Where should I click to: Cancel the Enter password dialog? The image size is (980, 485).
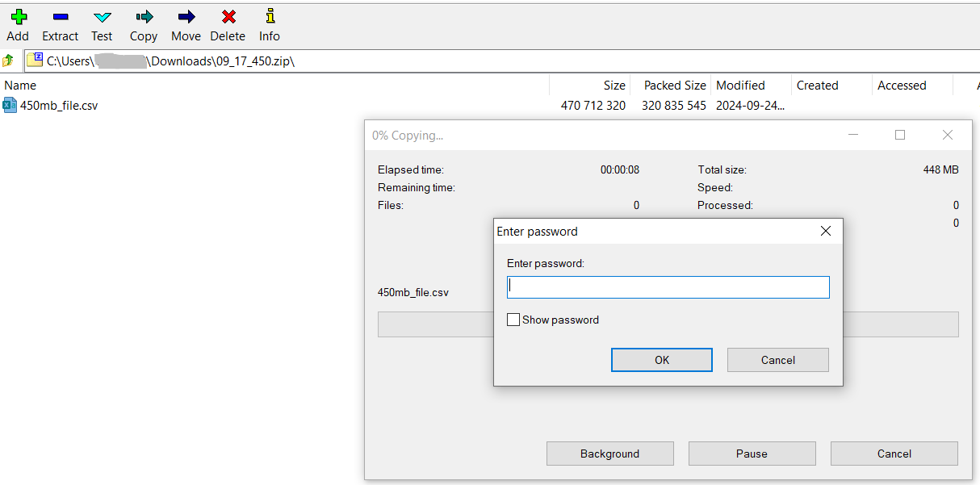(778, 360)
